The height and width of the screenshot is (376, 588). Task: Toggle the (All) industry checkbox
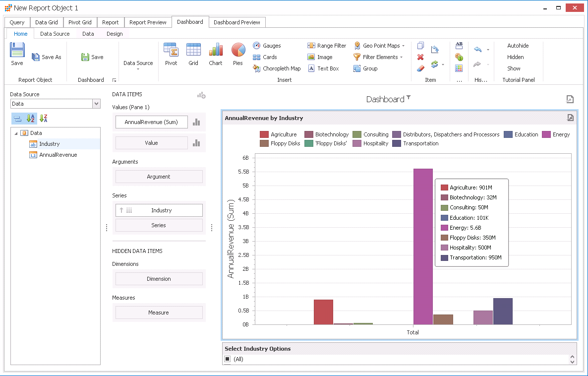click(x=228, y=359)
